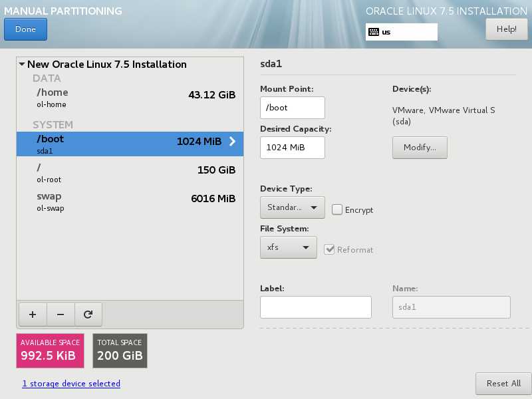Click the Desired Capacity input field
Screen dimensions: 532x399
[293, 148]
